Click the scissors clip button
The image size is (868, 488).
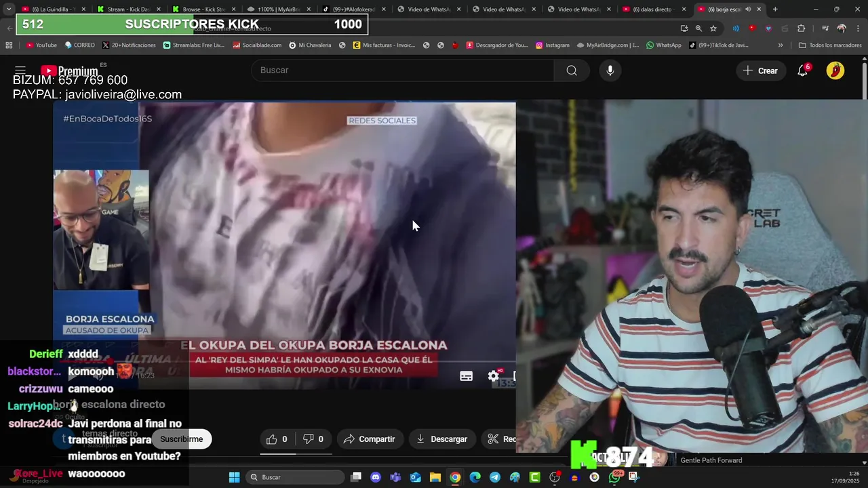click(x=499, y=439)
